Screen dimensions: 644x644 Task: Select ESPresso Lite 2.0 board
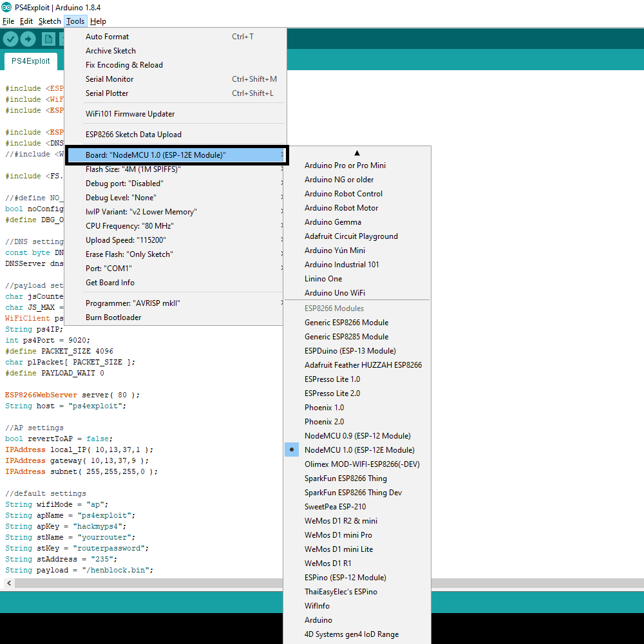(x=357, y=393)
